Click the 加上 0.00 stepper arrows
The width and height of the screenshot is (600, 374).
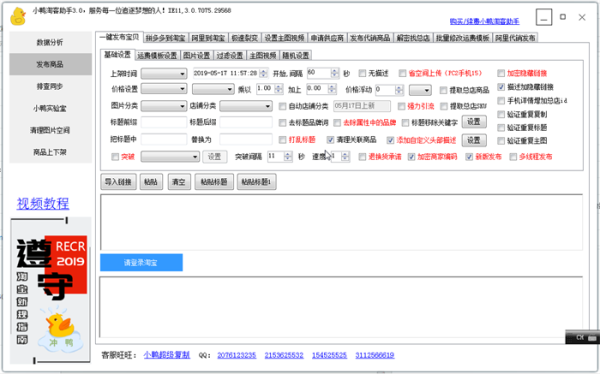pyautogui.click(x=332, y=89)
